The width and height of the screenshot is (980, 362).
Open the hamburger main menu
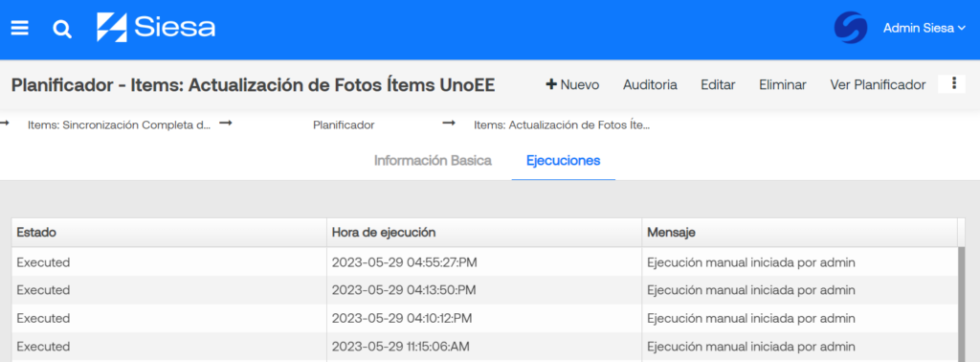coord(20,28)
